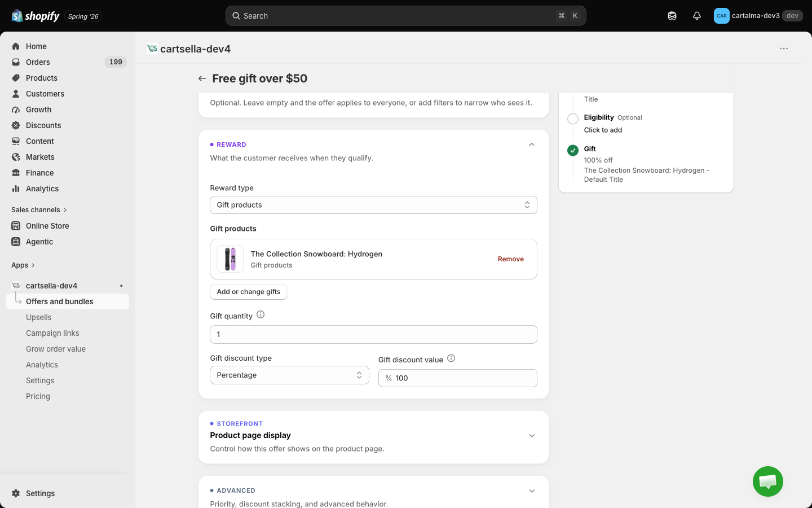Click the Gift discount value field
This screenshot has height=508, width=812.
pyautogui.click(x=457, y=378)
